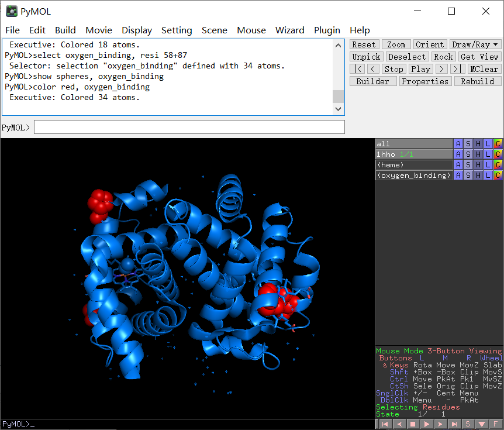Rewind movie to first frame button

click(357, 69)
